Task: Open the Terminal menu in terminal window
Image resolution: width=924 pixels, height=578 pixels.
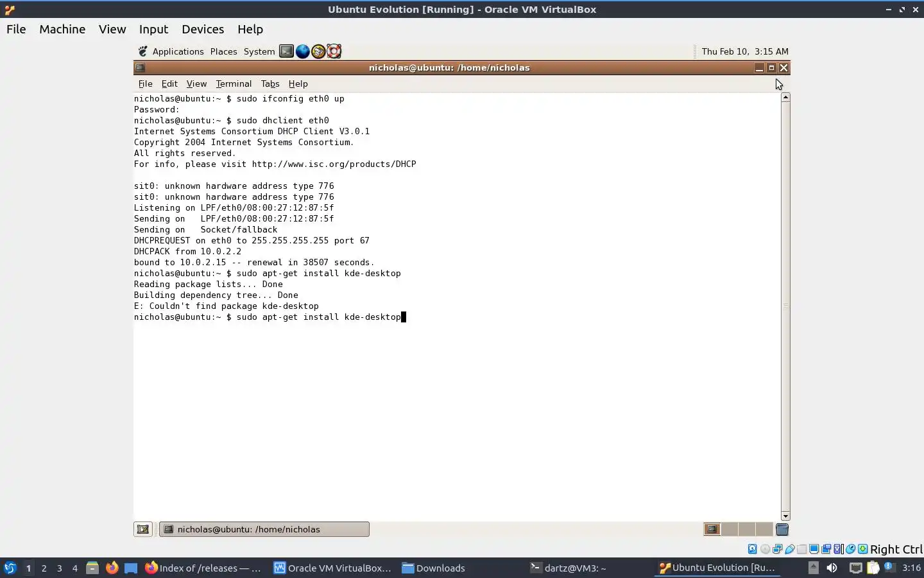Action: [234, 83]
